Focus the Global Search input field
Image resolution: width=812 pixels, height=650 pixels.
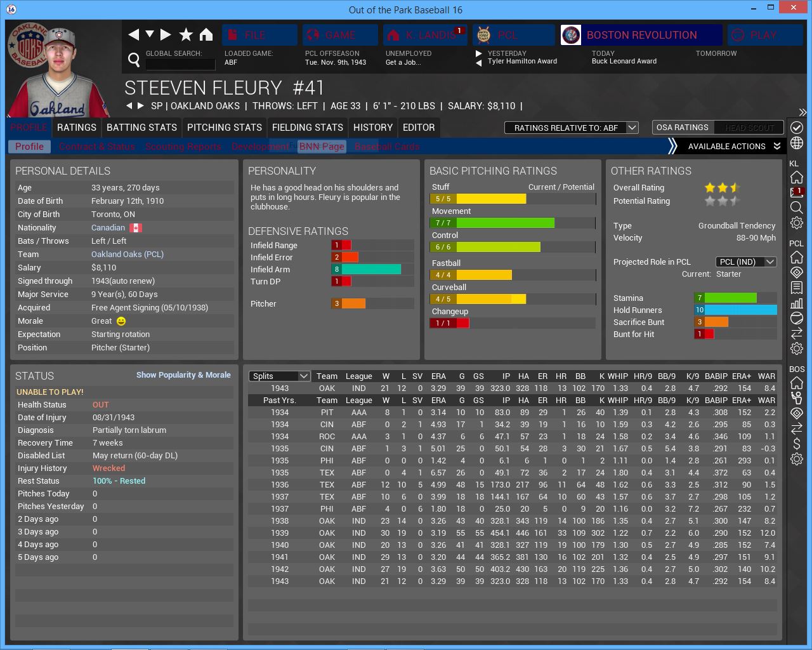[x=181, y=64]
